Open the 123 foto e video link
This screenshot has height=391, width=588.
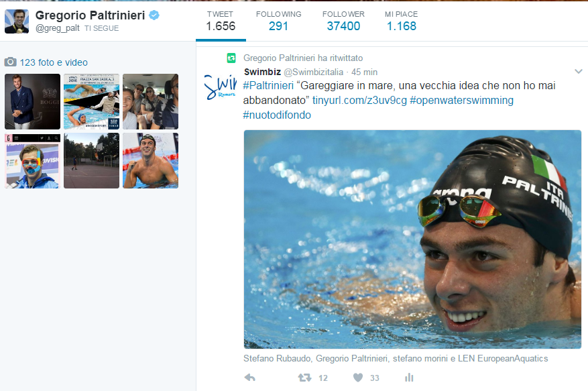[x=54, y=62]
